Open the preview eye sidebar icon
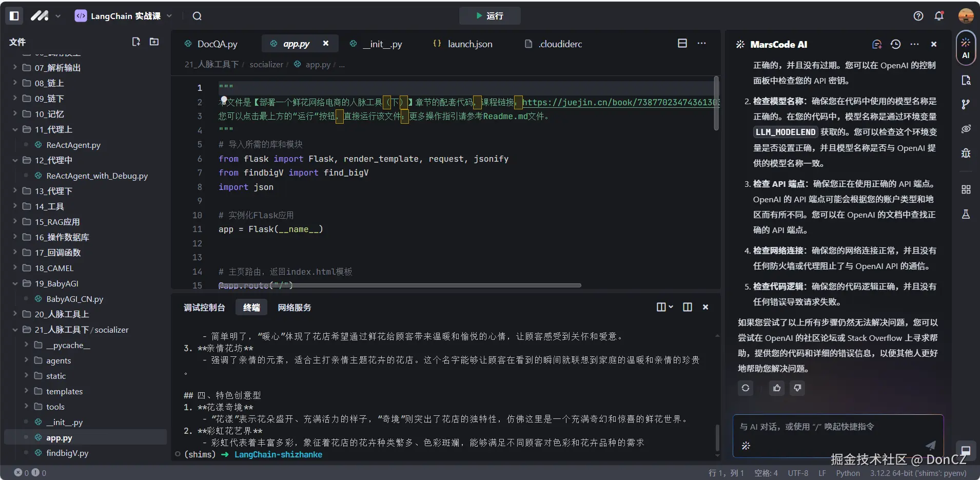This screenshot has height=480, width=980. click(966, 129)
